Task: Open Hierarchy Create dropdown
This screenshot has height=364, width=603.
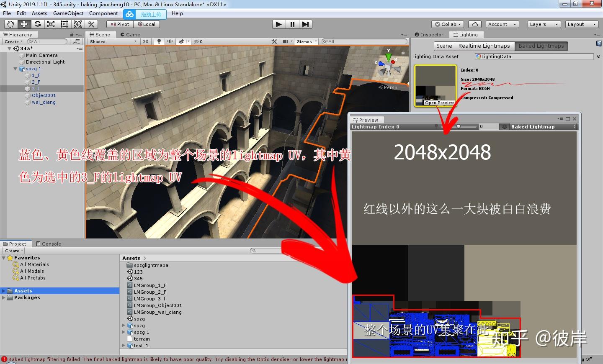Action: [13, 41]
